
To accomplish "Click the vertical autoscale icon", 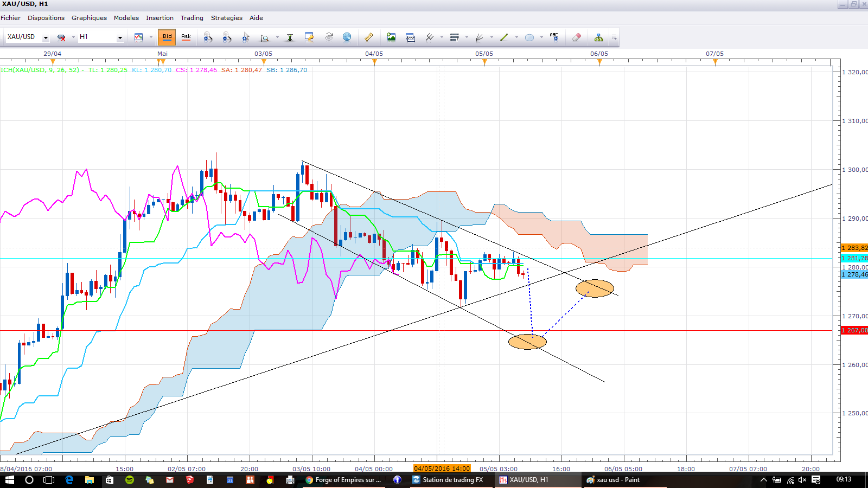I will [x=290, y=37].
